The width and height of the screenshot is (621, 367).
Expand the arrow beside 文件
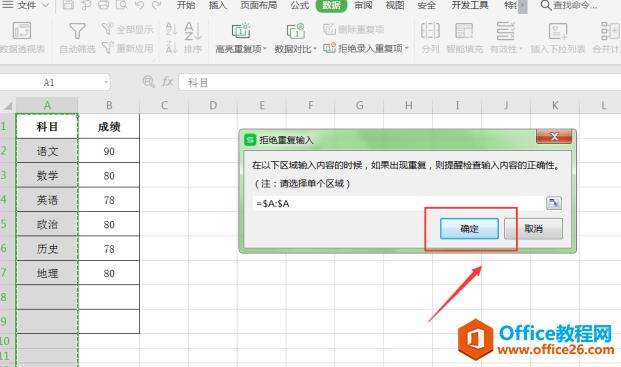[46, 5]
